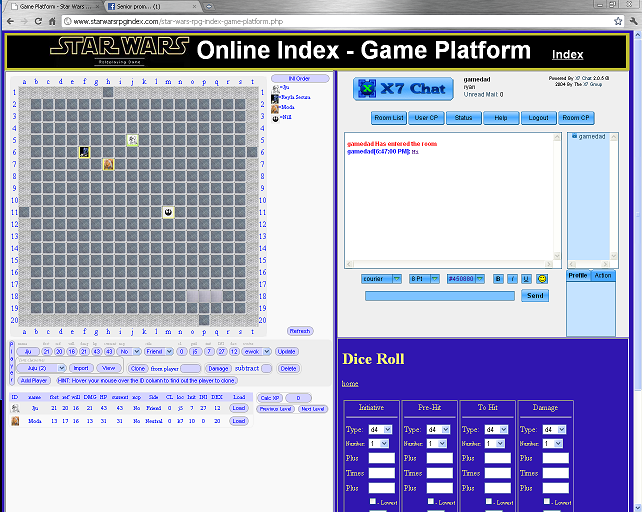This screenshot has height=512, width=642.
Task: Click the user icon beside gamedad in user list
Action: point(574,136)
